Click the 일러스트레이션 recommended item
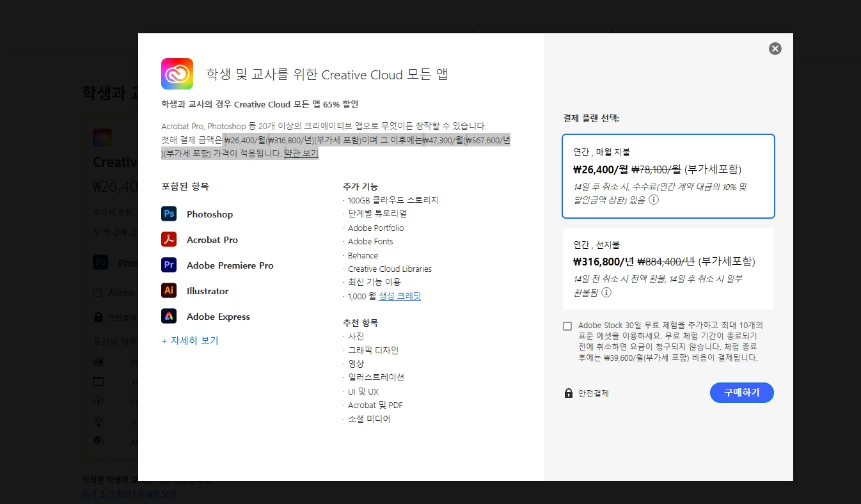This screenshot has height=504, width=861. click(x=376, y=377)
